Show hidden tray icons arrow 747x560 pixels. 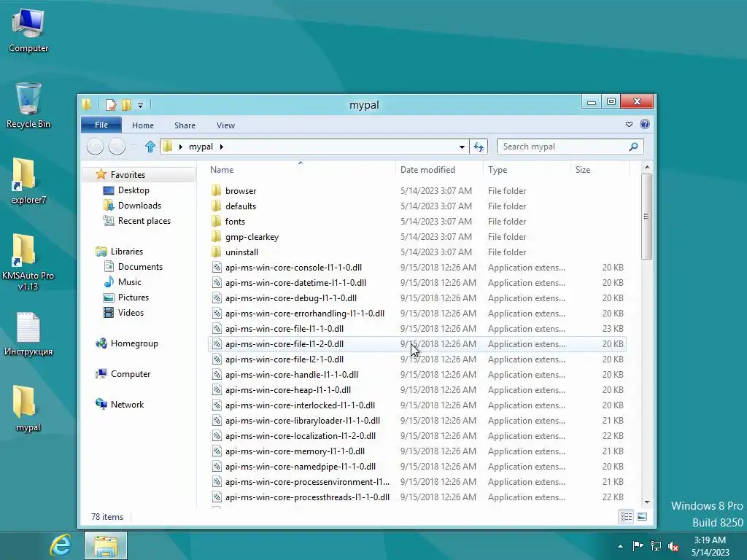[x=620, y=546]
